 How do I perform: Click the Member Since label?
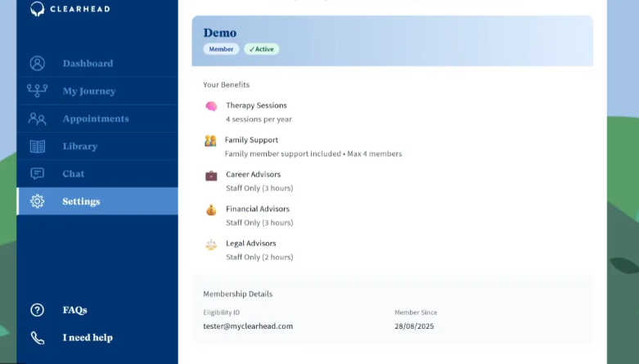point(416,312)
